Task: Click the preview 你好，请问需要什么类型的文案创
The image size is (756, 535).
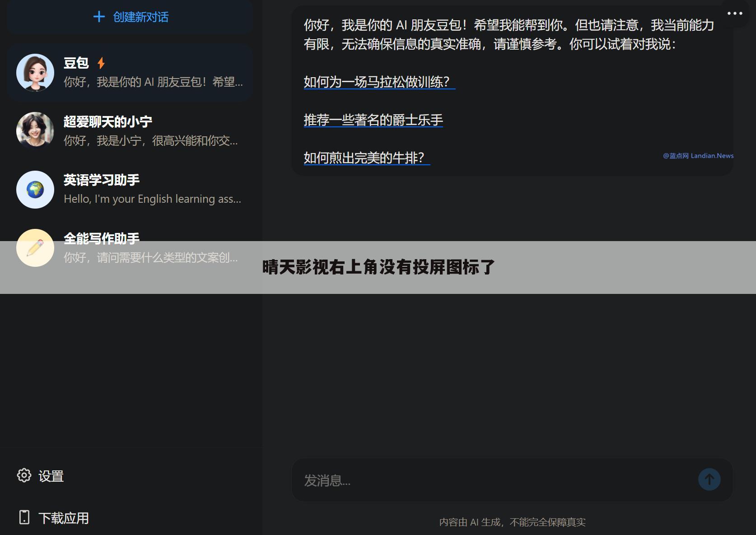Action: click(x=150, y=257)
